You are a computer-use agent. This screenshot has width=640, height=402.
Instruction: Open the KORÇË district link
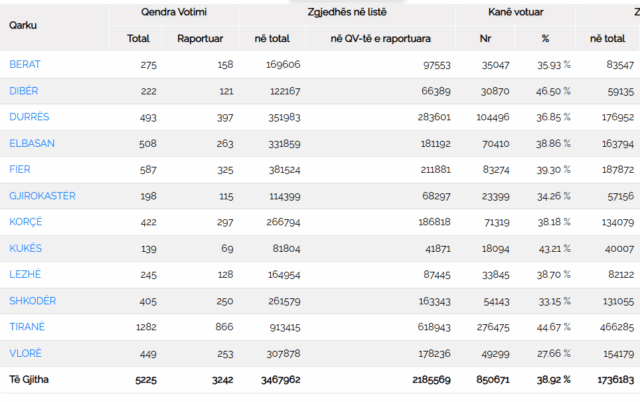pyautogui.click(x=26, y=222)
